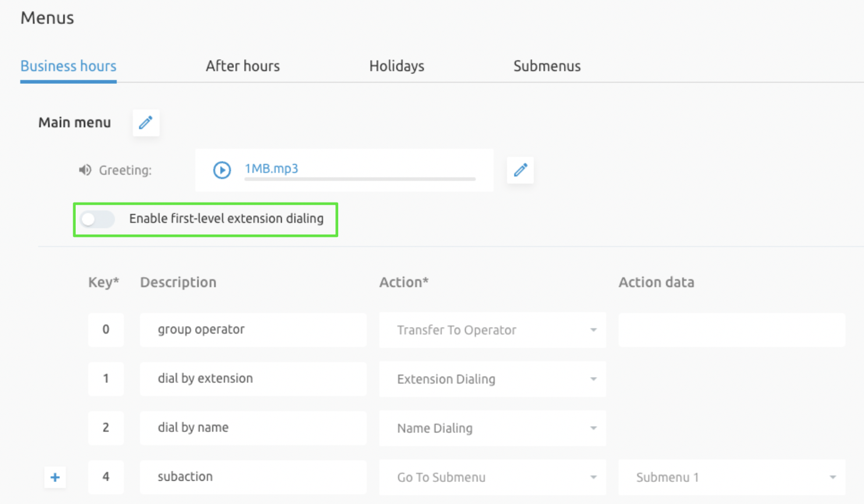Click the plus icon to add a row
The width and height of the screenshot is (864, 504).
click(55, 477)
